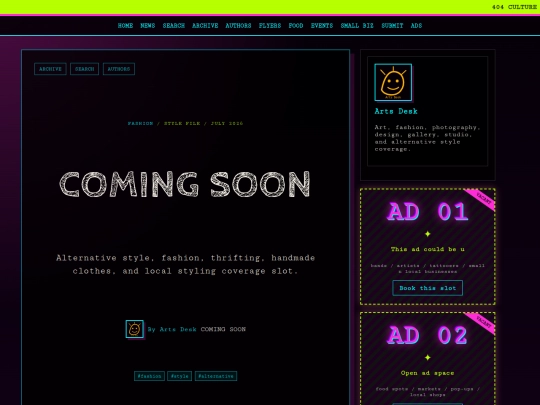Select the #style tag
The width and height of the screenshot is (540, 405).
pos(180,376)
